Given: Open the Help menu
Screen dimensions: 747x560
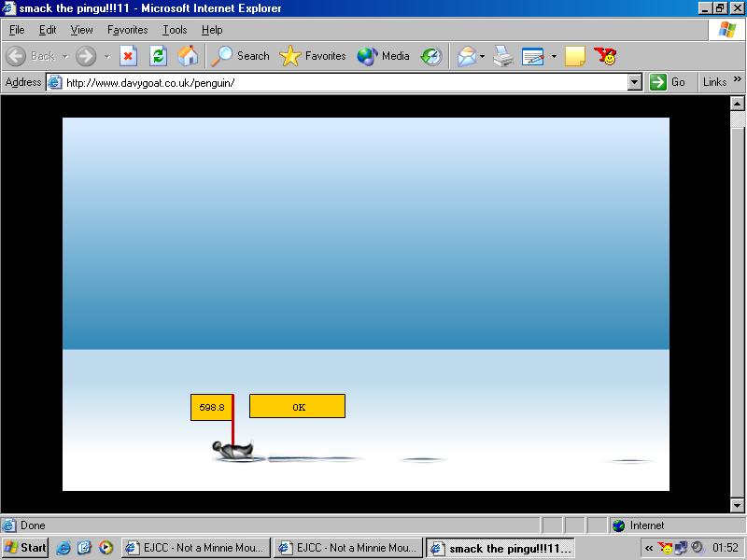Looking at the screenshot, I should (212, 30).
